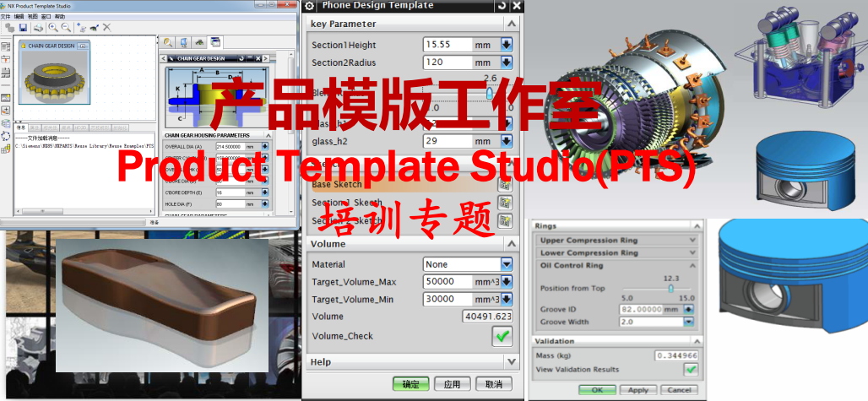Collapse the Rings section
This screenshot has width=868, height=401.
697,225
